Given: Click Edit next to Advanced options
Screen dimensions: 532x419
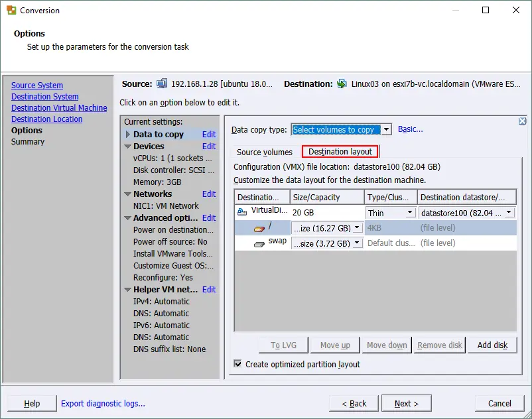Looking at the screenshot, I should tap(209, 217).
